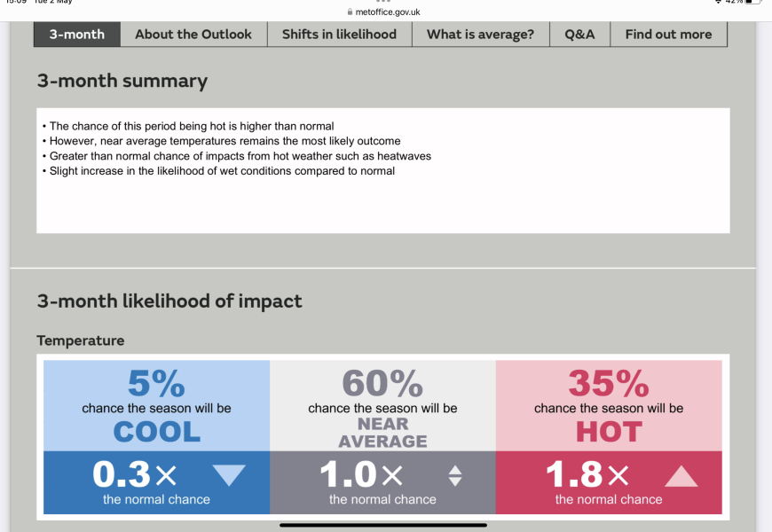Tap the Wi-Fi icon in status bar
This screenshot has height=532, width=772.
[717, 2]
